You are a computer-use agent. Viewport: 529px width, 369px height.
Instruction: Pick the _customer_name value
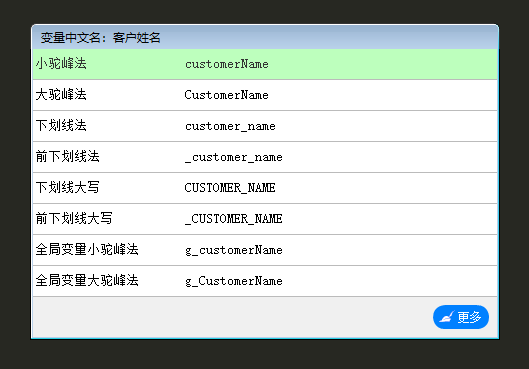point(233,157)
